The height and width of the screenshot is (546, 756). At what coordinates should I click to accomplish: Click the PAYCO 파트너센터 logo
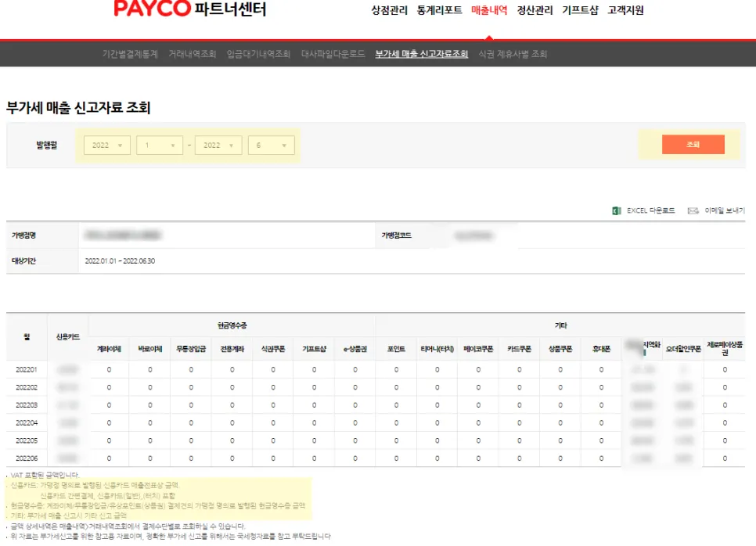[x=189, y=8]
